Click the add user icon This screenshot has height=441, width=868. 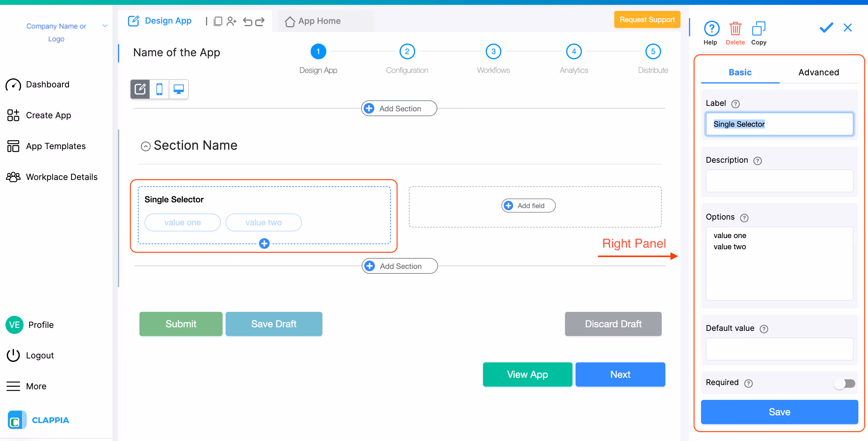[x=231, y=21]
